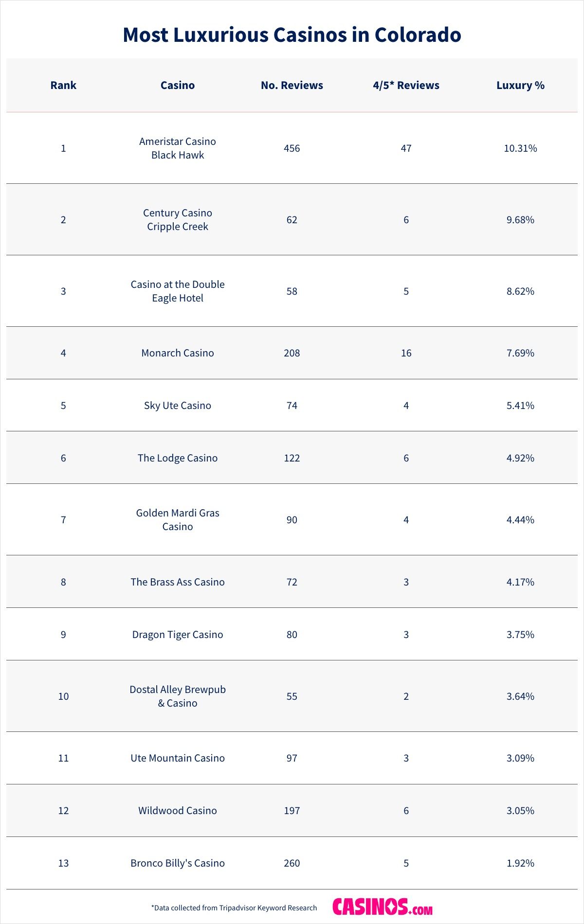The image size is (584, 924).
Task: Click the Monarch Casino name
Action: point(178,353)
